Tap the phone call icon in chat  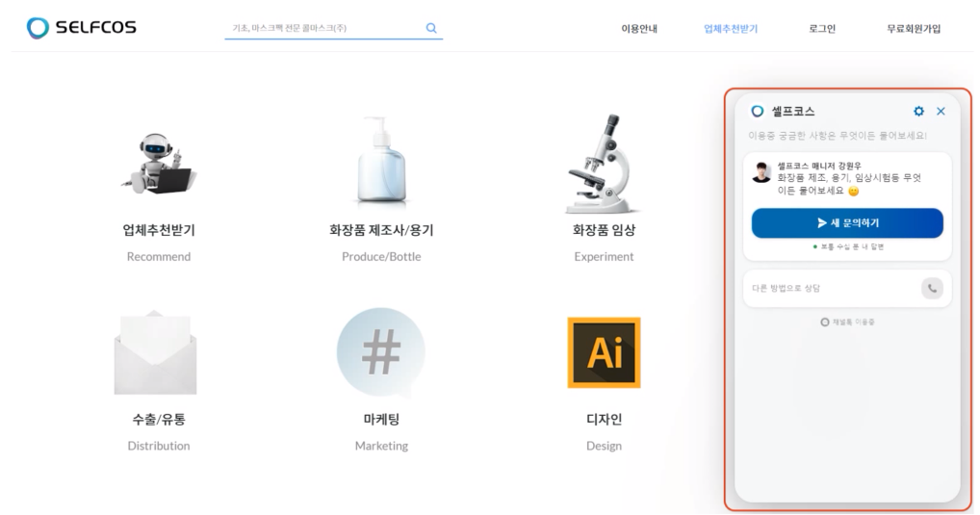pyautogui.click(x=932, y=288)
